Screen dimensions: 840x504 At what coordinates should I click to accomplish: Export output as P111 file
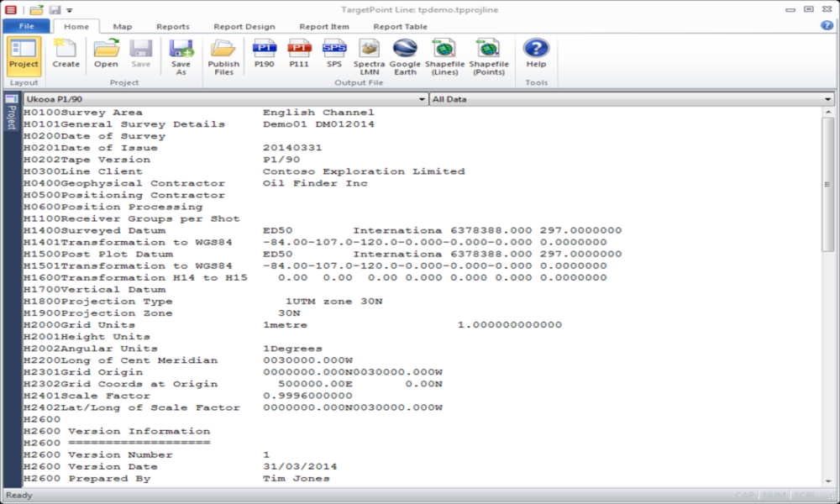click(299, 55)
